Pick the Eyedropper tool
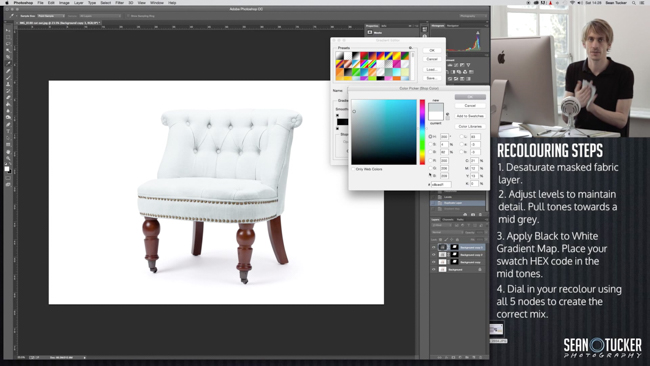The height and width of the screenshot is (366, 650). [8, 64]
